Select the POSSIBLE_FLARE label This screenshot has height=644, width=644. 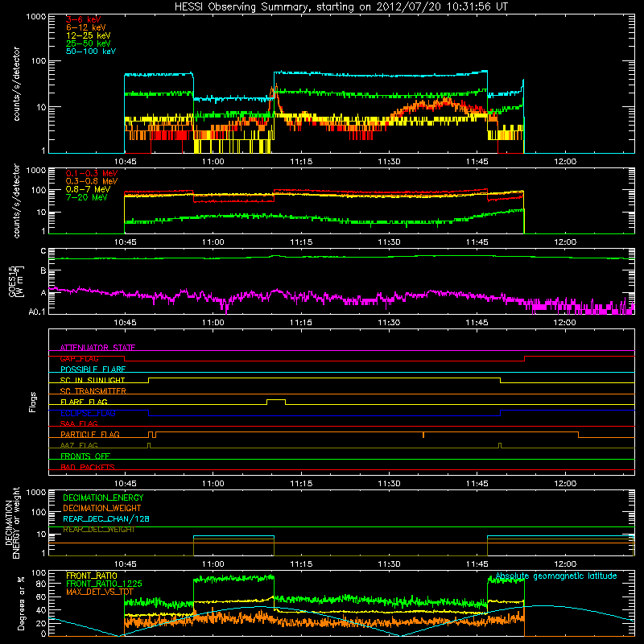(93, 369)
